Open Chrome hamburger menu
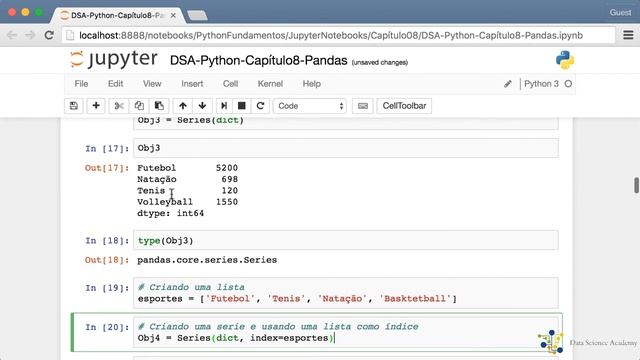Screen dimensions: 640x360 pyautogui.click(x=629, y=36)
